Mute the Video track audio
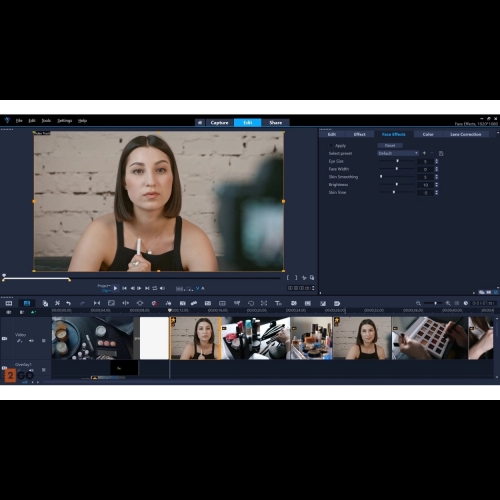Screen dimensions: 500x500 [31, 341]
